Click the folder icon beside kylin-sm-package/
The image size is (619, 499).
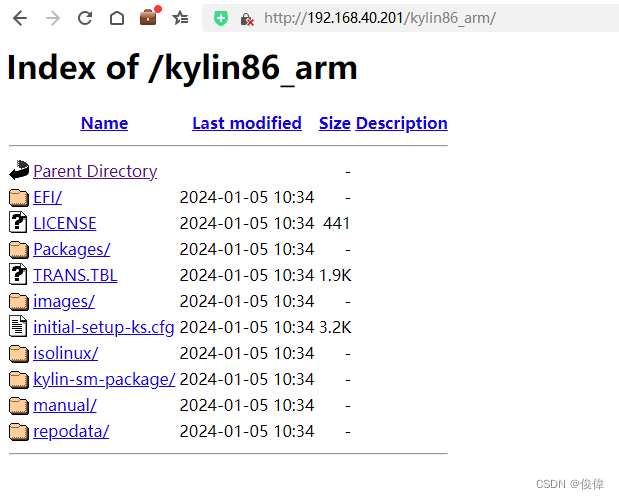pos(19,380)
